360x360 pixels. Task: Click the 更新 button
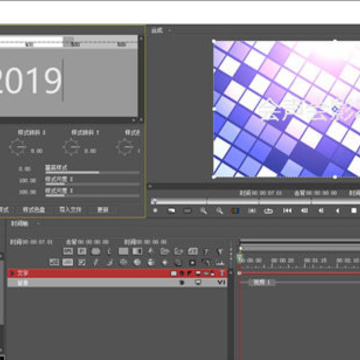pyautogui.click(x=103, y=210)
